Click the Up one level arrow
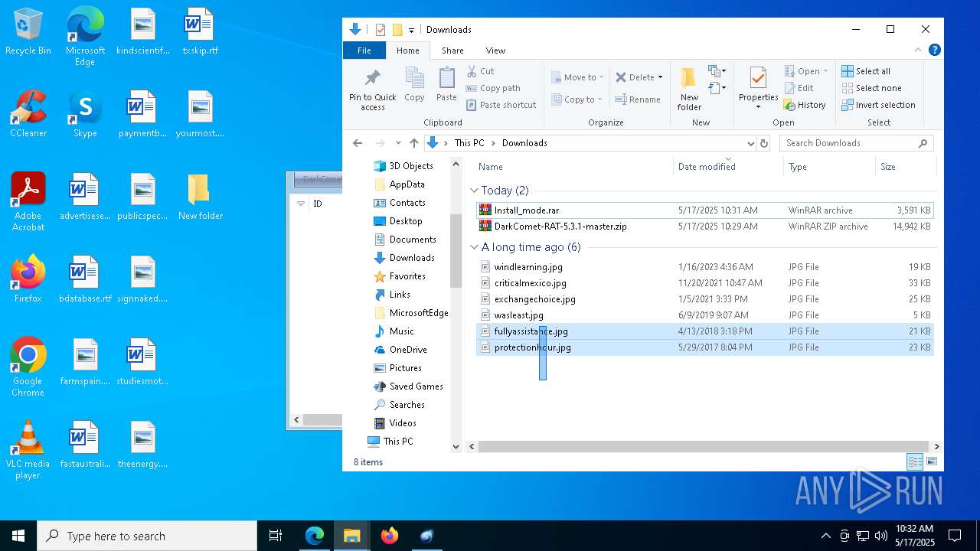The image size is (980, 551). 414,143
